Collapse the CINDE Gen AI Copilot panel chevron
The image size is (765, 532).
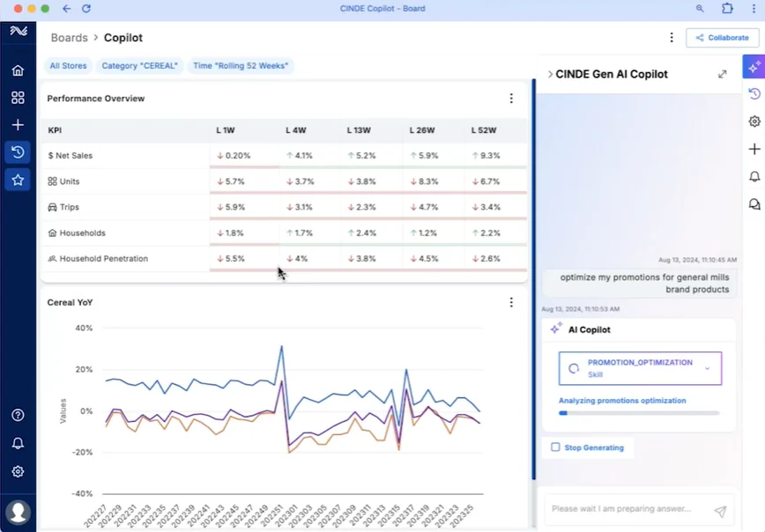[550, 74]
